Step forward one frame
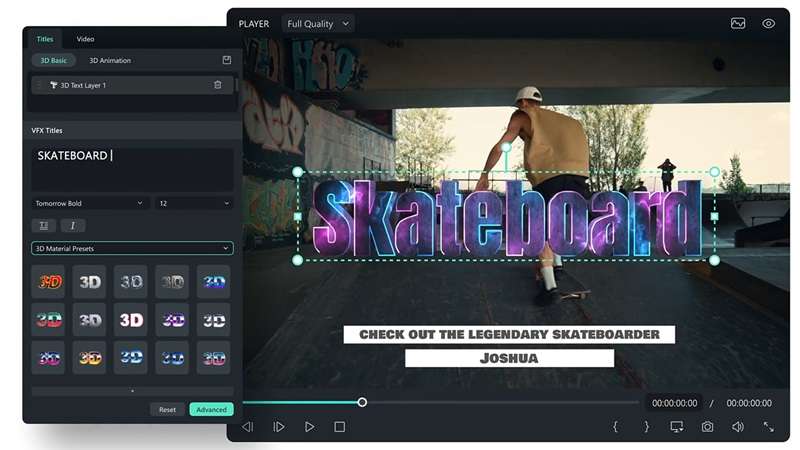The width and height of the screenshot is (800, 450). pos(279,427)
